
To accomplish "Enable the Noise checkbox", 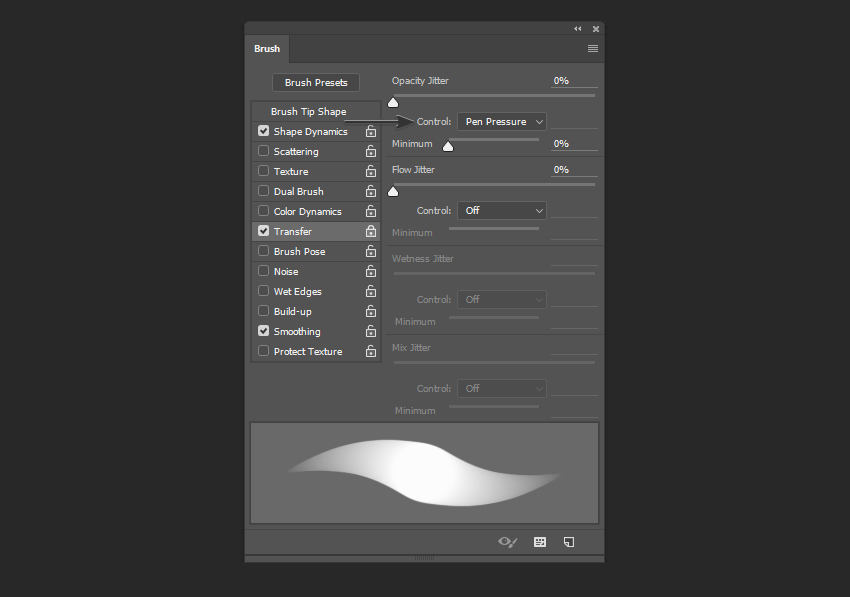I will coord(263,271).
